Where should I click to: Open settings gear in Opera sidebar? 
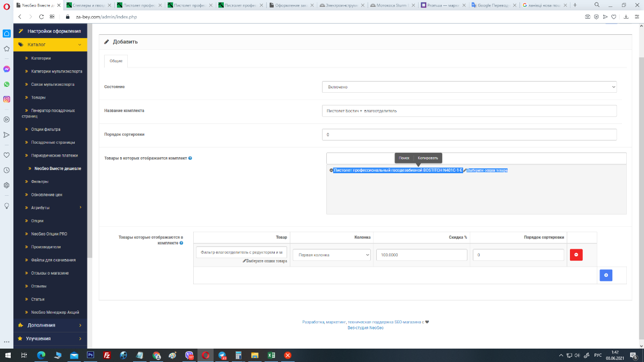click(6, 185)
